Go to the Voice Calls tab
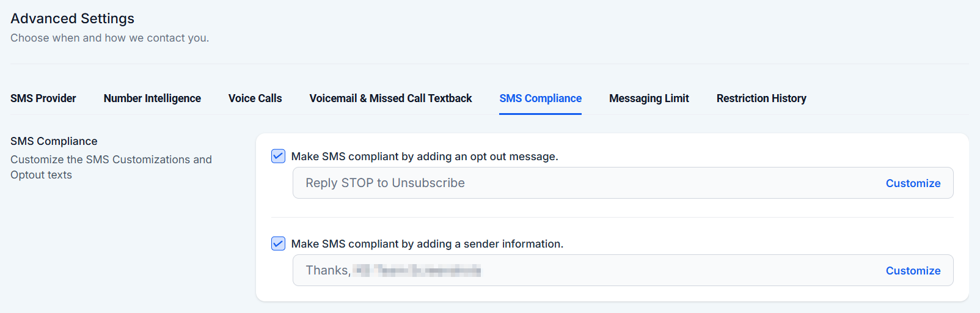980x313 pixels. [255, 98]
